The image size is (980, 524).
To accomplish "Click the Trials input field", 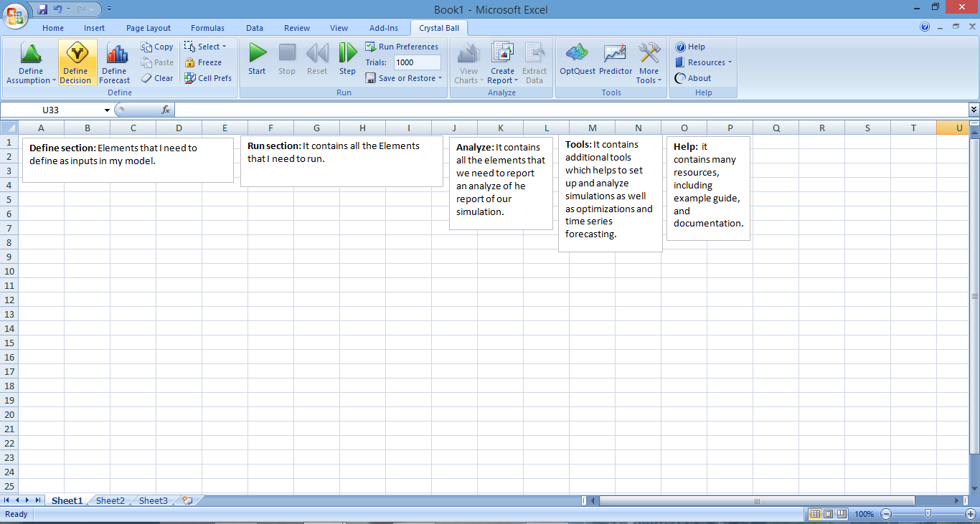I will click(x=417, y=62).
